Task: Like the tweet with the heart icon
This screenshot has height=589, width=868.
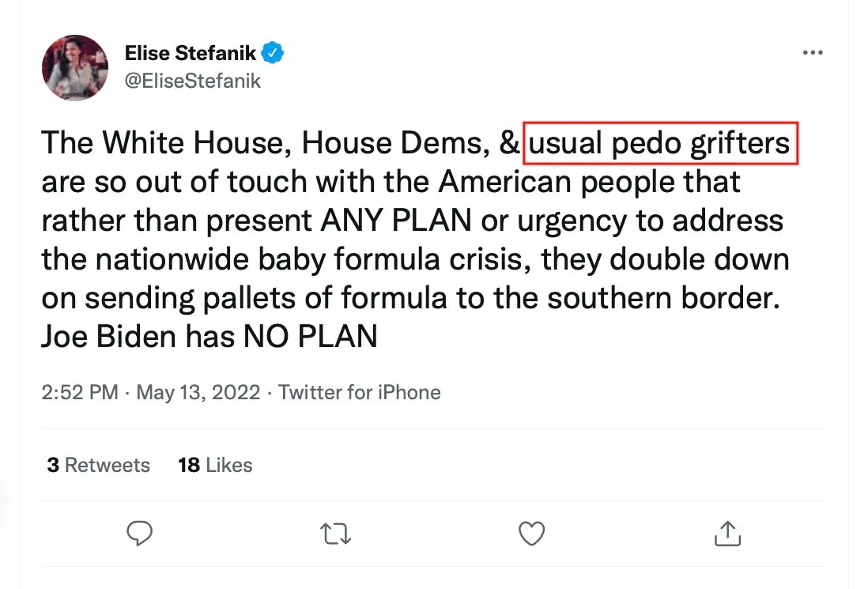Action: (x=531, y=534)
